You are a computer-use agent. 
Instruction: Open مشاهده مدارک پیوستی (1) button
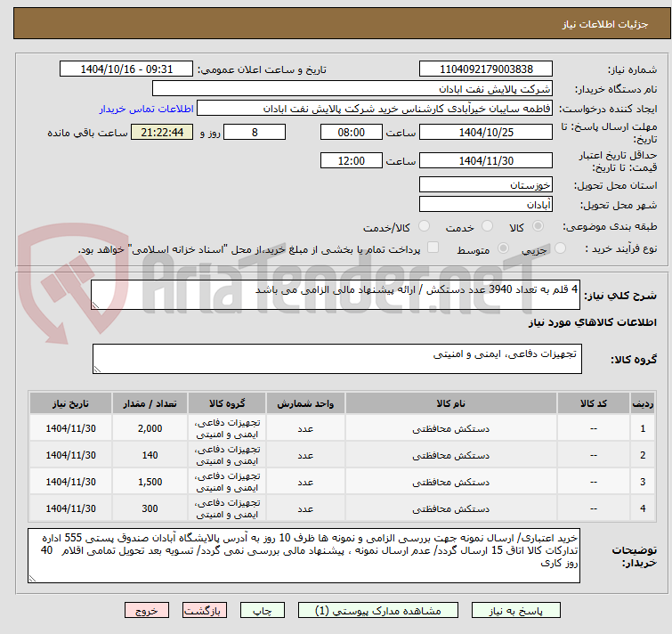(378, 611)
